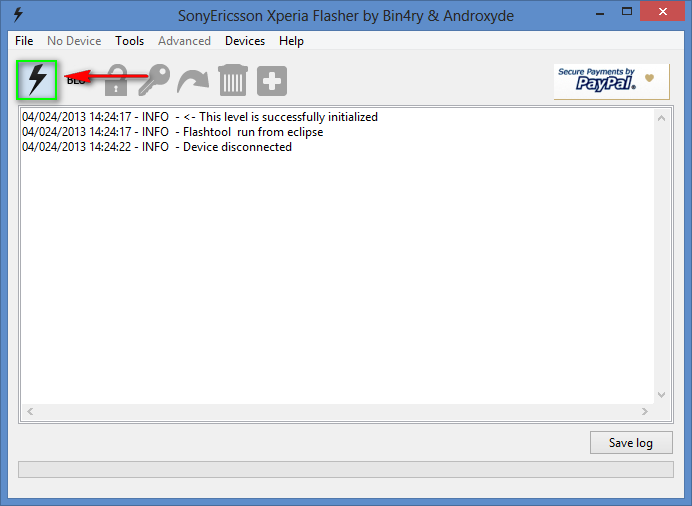Click the progress bar at the bottom
Screen dimensions: 692x506
click(346, 469)
